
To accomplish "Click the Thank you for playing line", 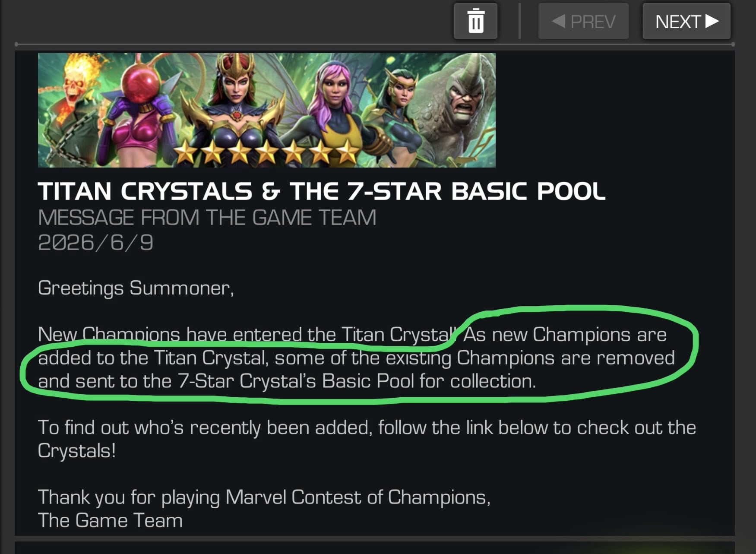I will coord(264,497).
